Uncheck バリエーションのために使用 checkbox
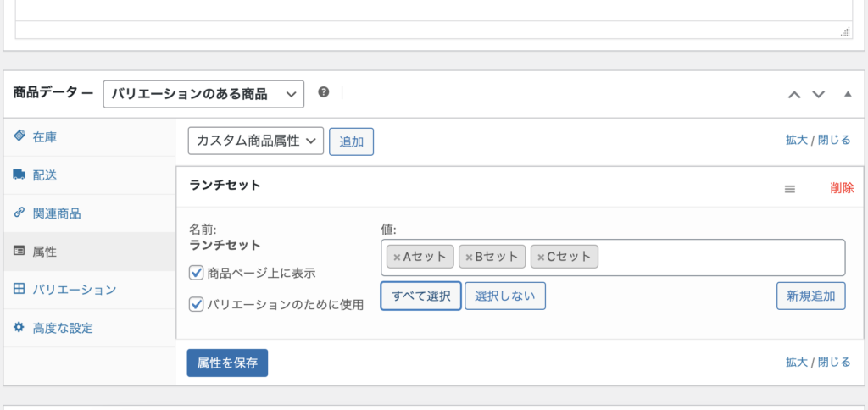The image size is (868, 410). [197, 304]
